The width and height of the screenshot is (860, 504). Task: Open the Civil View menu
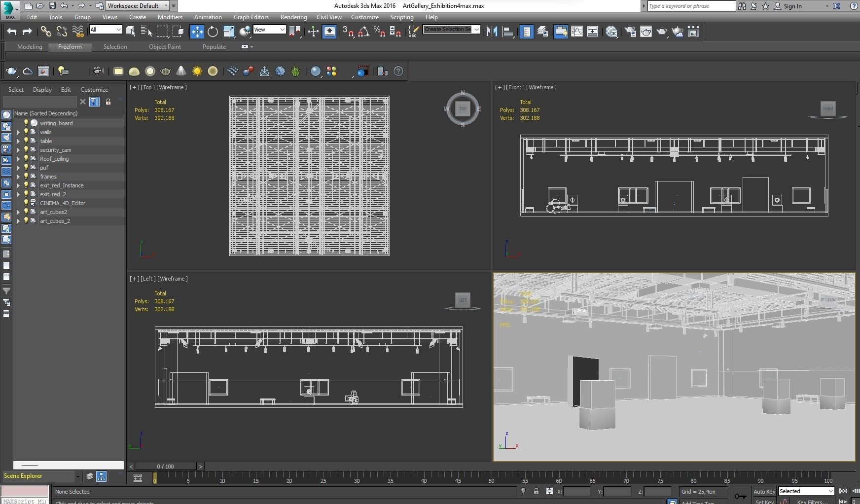(x=329, y=17)
